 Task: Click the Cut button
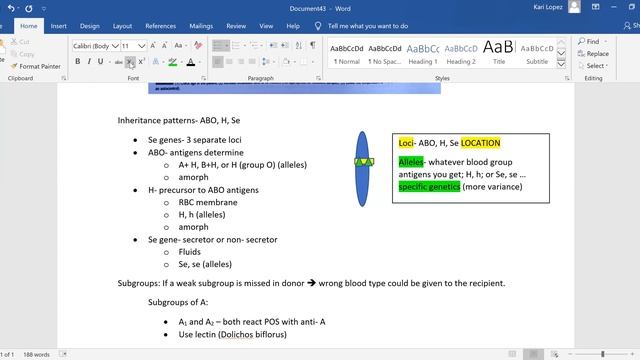(20, 42)
